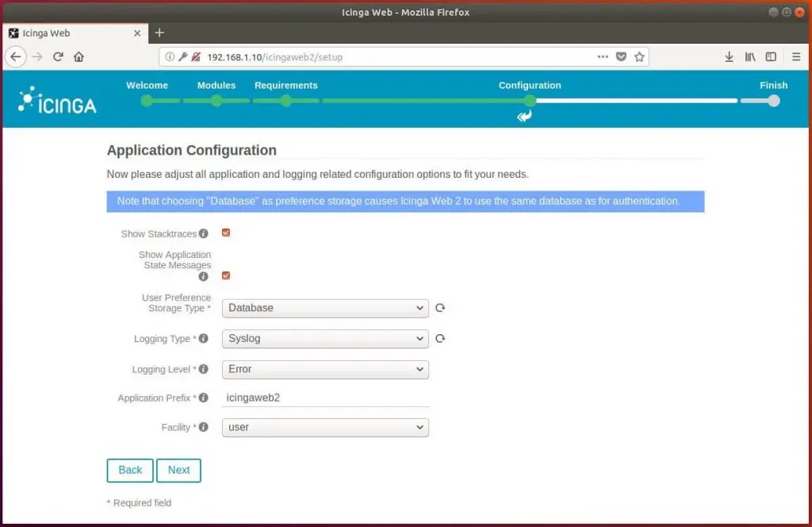Click the Next button
The image size is (812, 527).
pyautogui.click(x=178, y=470)
